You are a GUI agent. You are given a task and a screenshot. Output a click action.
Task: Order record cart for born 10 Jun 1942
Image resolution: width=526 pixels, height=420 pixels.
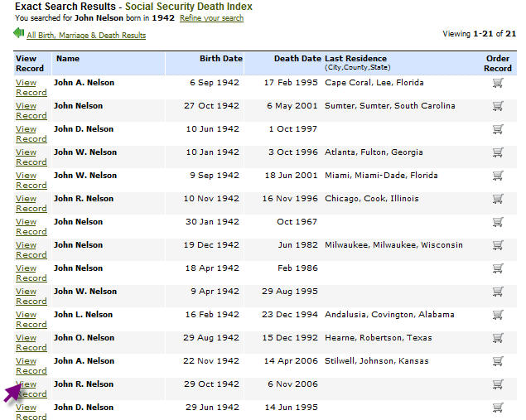pos(498,129)
